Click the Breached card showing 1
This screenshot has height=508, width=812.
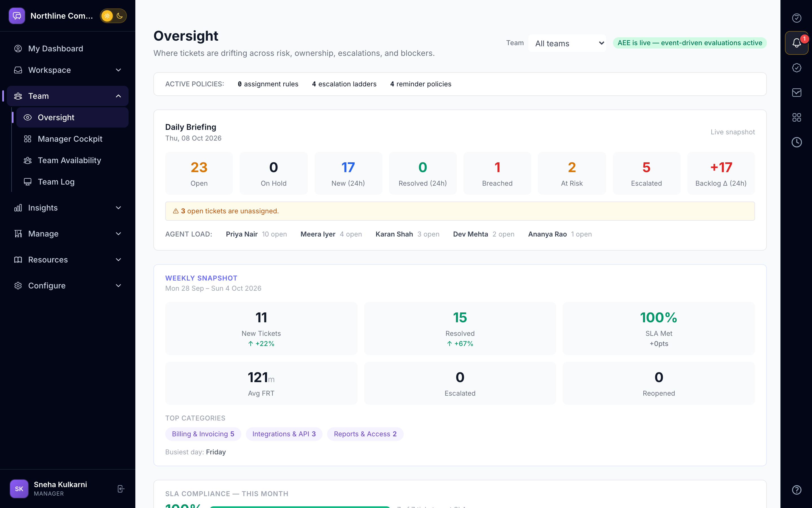click(497, 173)
